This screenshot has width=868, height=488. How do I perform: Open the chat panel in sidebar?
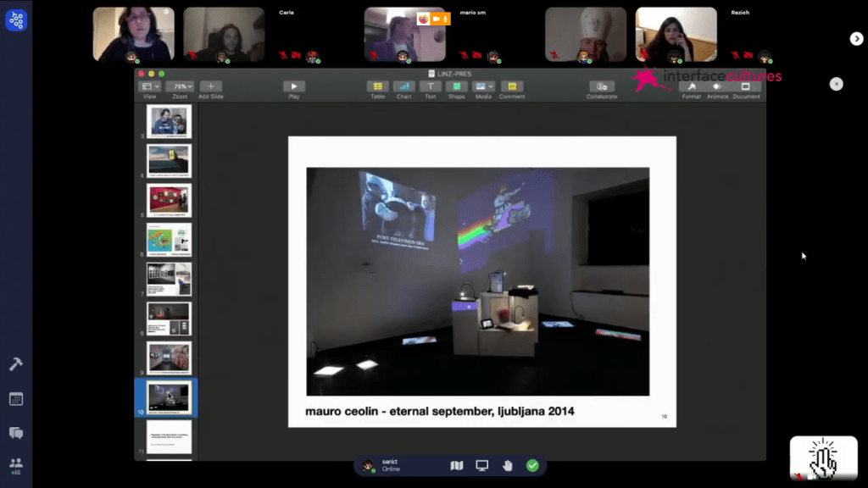(16, 432)
